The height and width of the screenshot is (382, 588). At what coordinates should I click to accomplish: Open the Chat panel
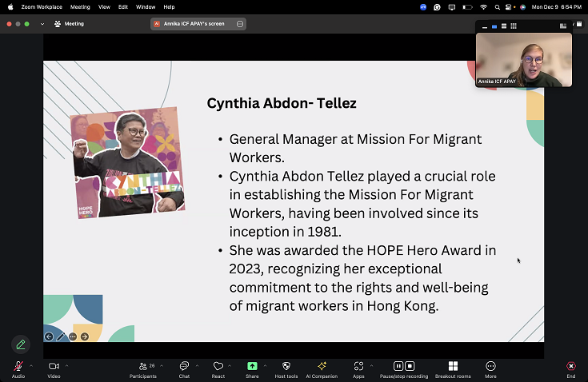[x=184, y=369]
